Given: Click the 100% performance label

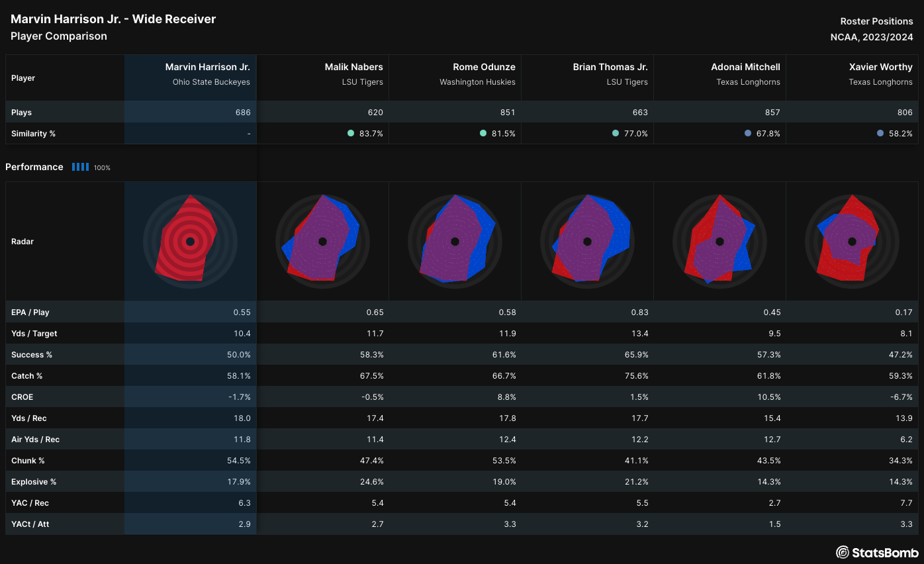Looking at the screenshot, I should coord(102,167).
